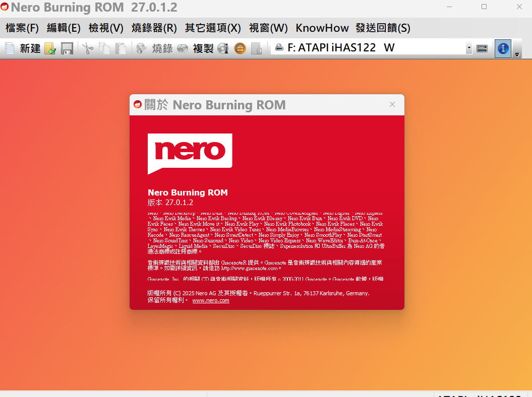Click the copy disc icon beside 複製
The image size is (532, 397).
pos(183,48)
